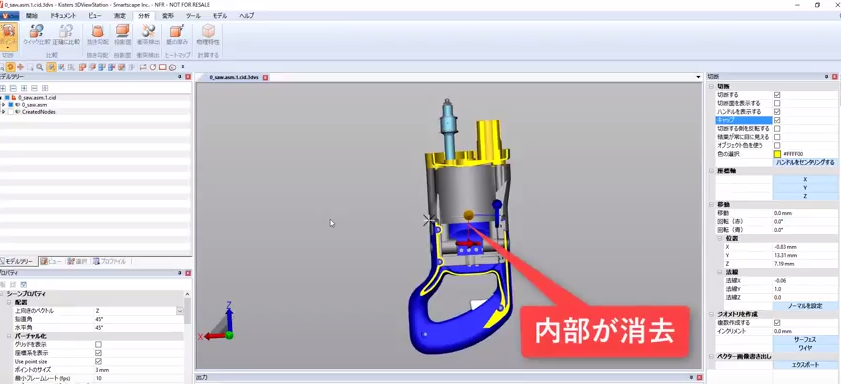Run the 衝突検出 collision detection tool
The width and height of the screenshot is (841, 384).
click(149, 35)
